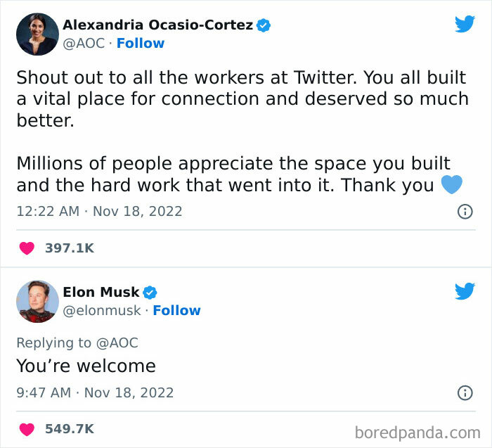Viewport: 492px width, 448px height.
Task: Click verified badge next to Alexandria Ocasio-Cortez
Action: coord(264,25)
